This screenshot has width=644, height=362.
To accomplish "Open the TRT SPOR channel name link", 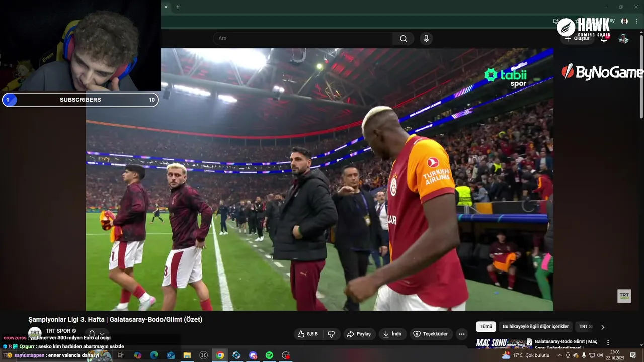I will click(x=58, y=331).
